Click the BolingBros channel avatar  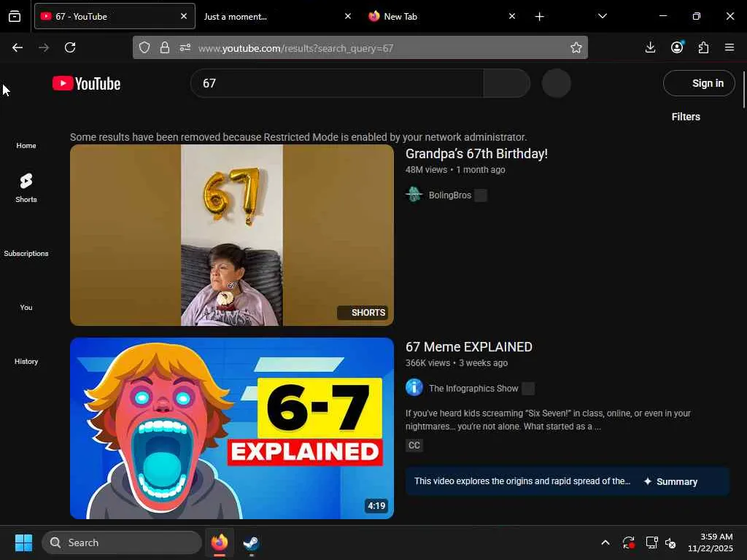[x=414, y=194]
